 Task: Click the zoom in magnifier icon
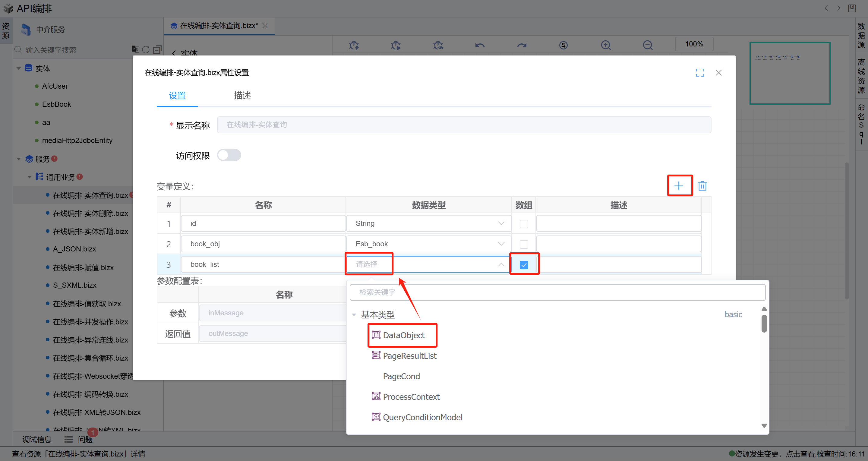605,45
